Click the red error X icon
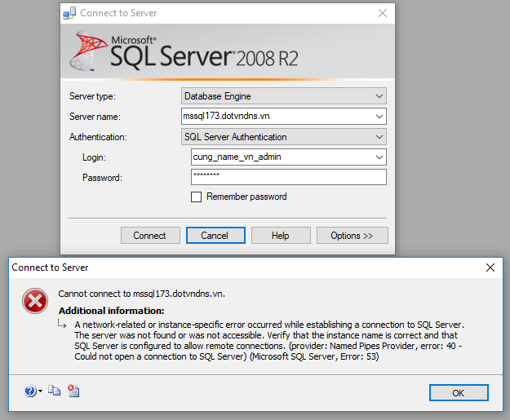This screenshot has width=510, height=420. [x=35, y=301]
